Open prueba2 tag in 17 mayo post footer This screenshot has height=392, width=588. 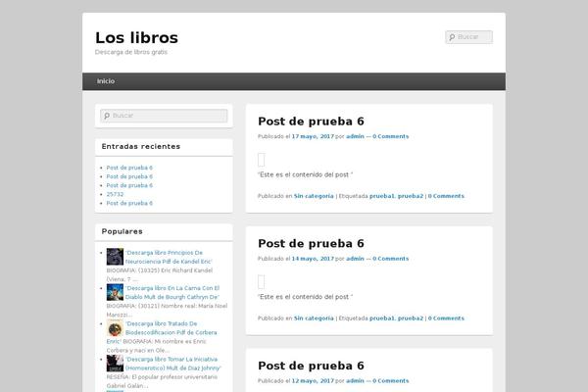[411, 196]
